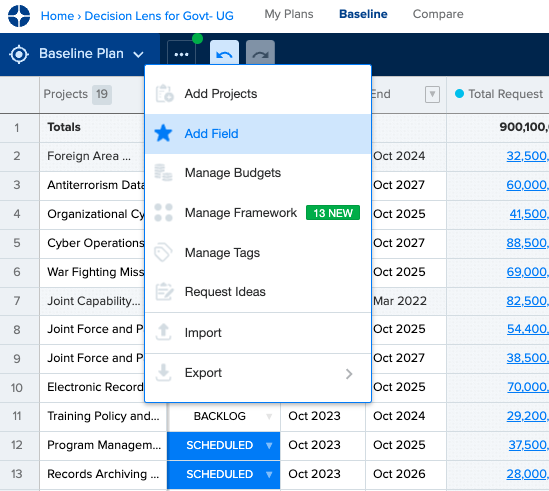This screenshot has width=549, height=491.
Task: Click the Total Request blue dot indicator
Action: click(459, 94)
